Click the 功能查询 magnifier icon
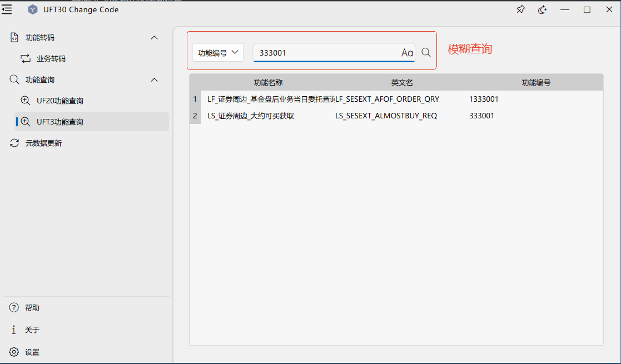621x364 pixels. point(14,79)
